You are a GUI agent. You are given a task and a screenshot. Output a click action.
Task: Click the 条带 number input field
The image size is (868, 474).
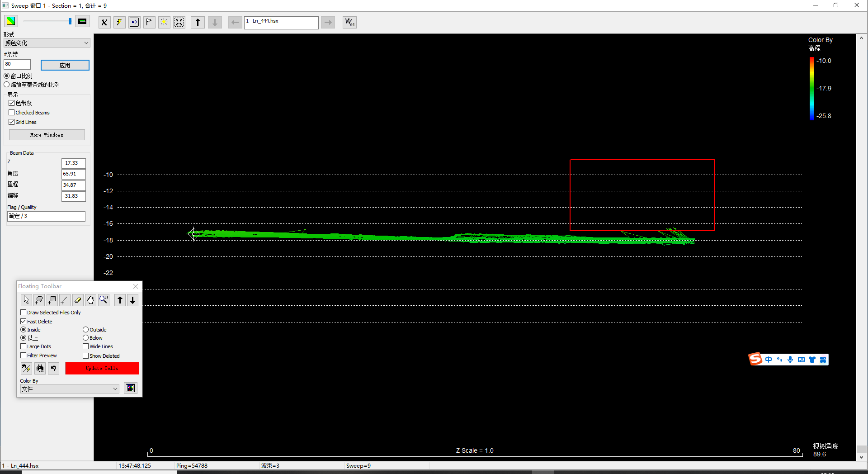(x=17, y=64)
